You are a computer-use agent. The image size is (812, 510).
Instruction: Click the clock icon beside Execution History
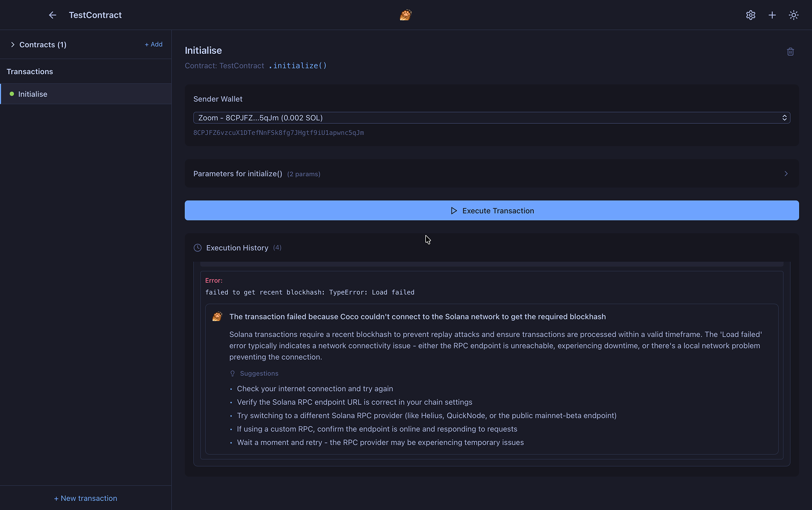(198, 248)
